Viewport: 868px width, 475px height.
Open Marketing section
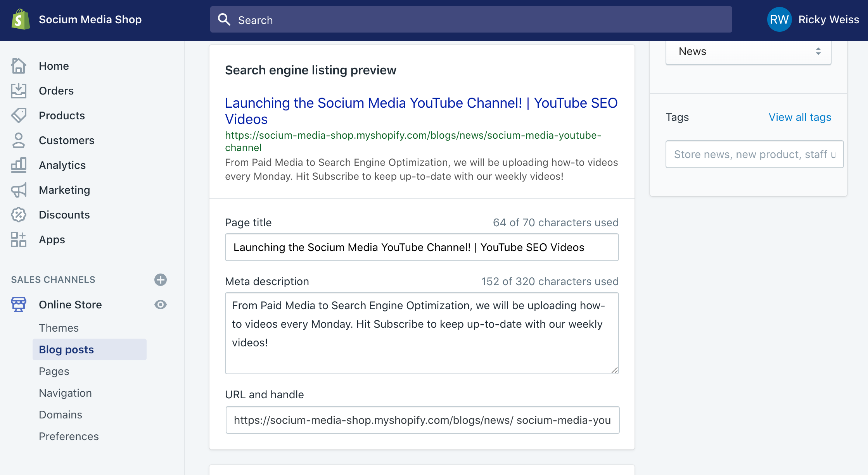pos(64,190)
